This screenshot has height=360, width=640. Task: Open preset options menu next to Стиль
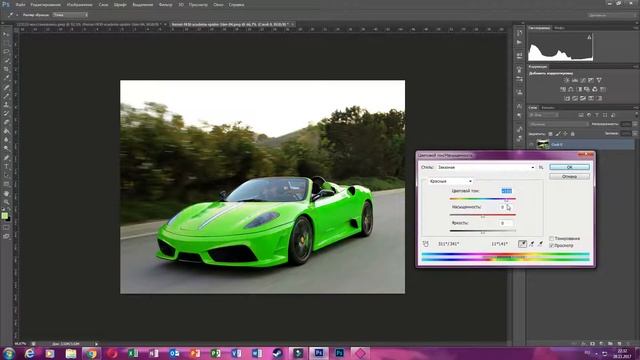pos(541,167)
